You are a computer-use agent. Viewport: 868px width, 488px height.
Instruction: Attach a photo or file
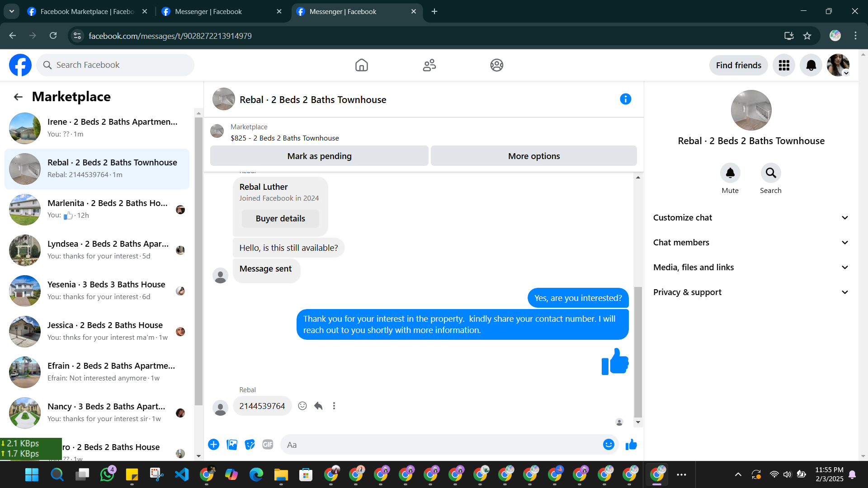[232, 445]
